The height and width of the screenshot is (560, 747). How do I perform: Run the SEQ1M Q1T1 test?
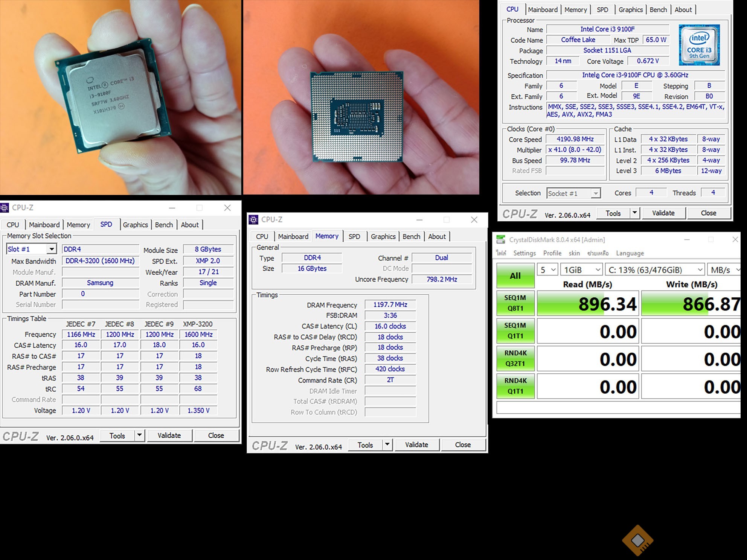click(x=515, y=330)
